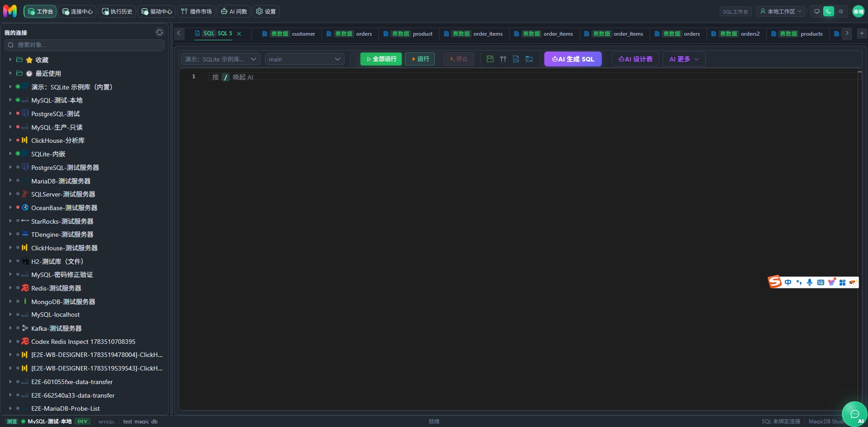This screenshot has width=868, height=427.
Task: Open the console terminal icon in toolbar
Action: click(529, 59)
